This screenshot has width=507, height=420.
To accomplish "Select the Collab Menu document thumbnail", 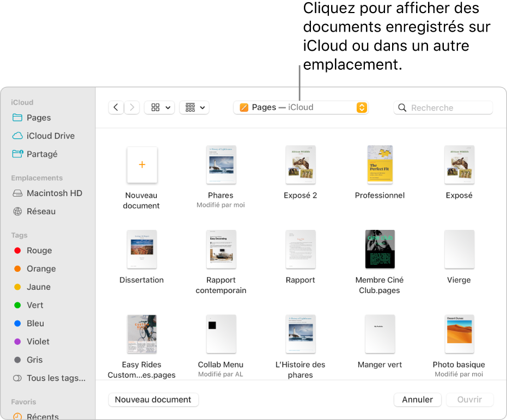I will click(221, 334).
